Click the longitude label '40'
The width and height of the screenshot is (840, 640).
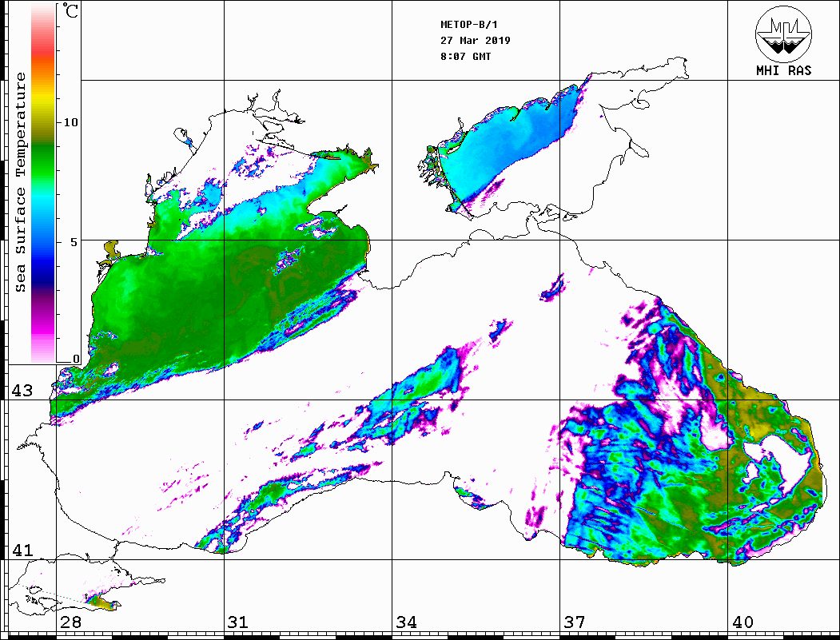(x=742, y=622)
